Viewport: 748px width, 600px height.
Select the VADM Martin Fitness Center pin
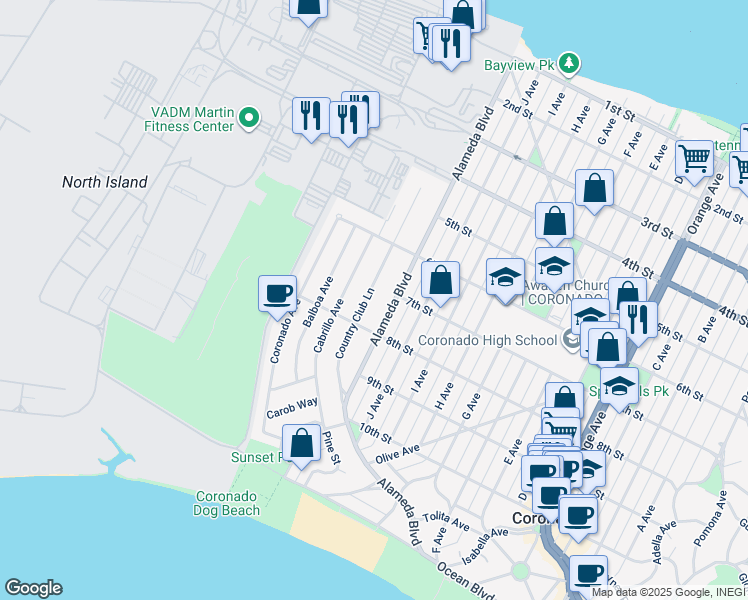click(249, 118)
